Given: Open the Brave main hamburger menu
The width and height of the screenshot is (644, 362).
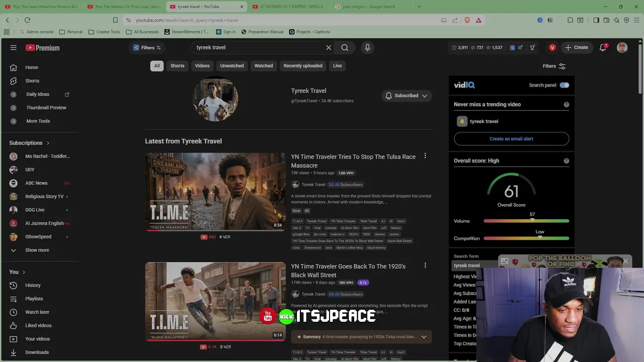Looking at the screenshot, I should [636, 20].
